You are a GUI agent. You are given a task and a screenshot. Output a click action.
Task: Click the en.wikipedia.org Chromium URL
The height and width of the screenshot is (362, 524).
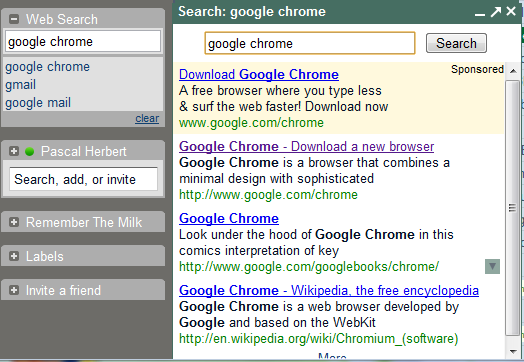coord(318,339)
